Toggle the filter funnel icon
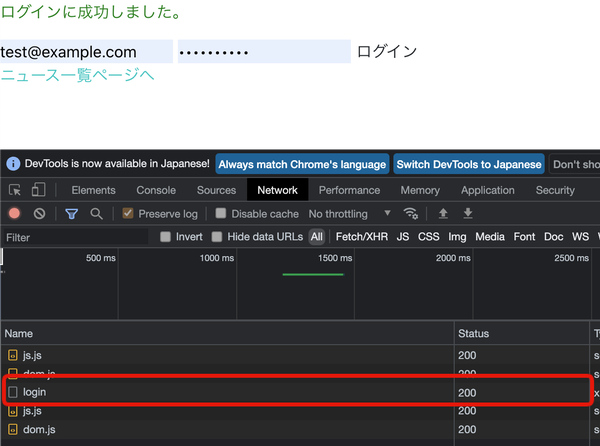 pyautogui.click(x=71, y=213)
